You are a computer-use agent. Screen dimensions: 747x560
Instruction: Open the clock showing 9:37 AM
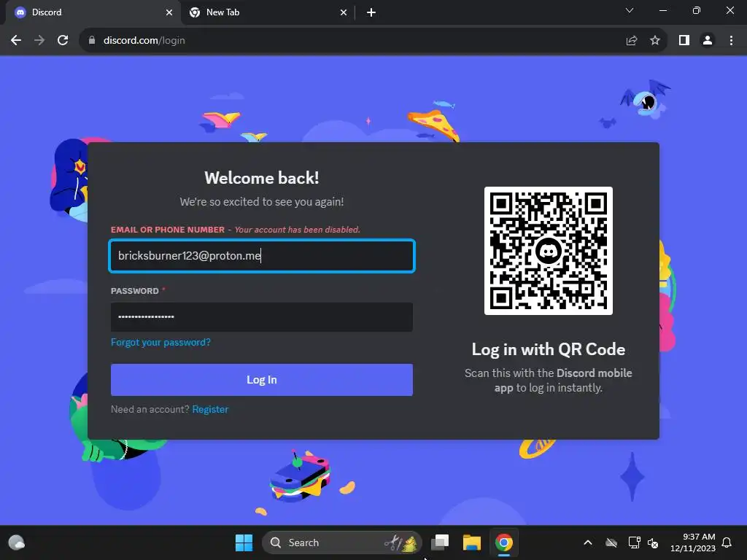coord(693,542)
